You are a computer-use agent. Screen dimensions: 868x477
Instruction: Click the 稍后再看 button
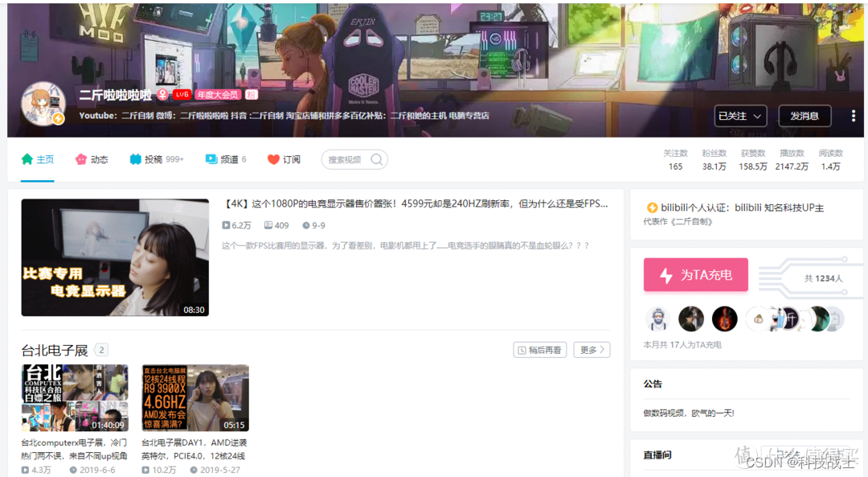(x=540, y=350)
